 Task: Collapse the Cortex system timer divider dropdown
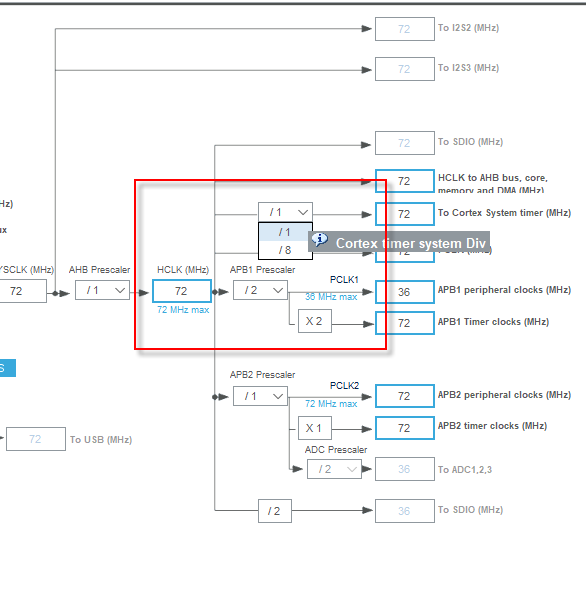pos(285,212)
